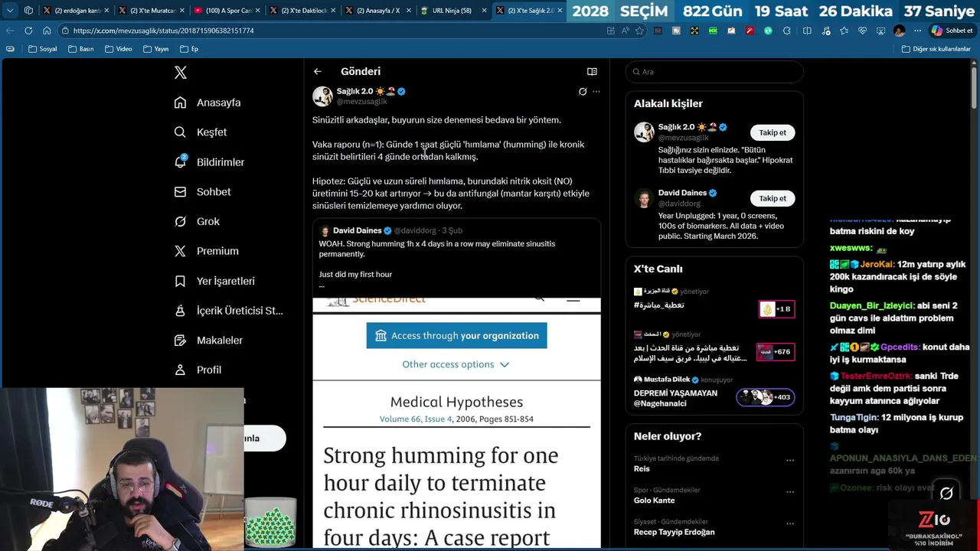Follow Sağlık 2.0 with Takip et
The height and width of the screenshot is (551, 980).
click(773, 132)
